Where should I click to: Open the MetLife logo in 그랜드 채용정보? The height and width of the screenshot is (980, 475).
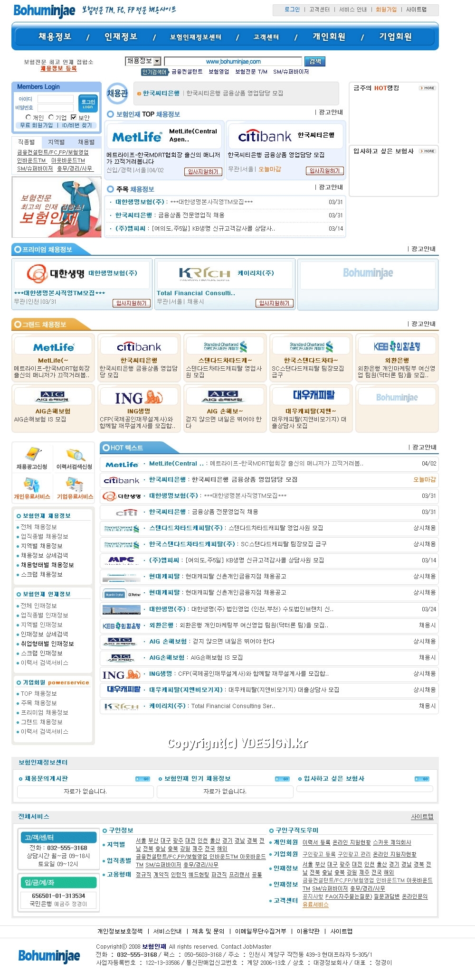pyautogui.click(x=53, y=346)
